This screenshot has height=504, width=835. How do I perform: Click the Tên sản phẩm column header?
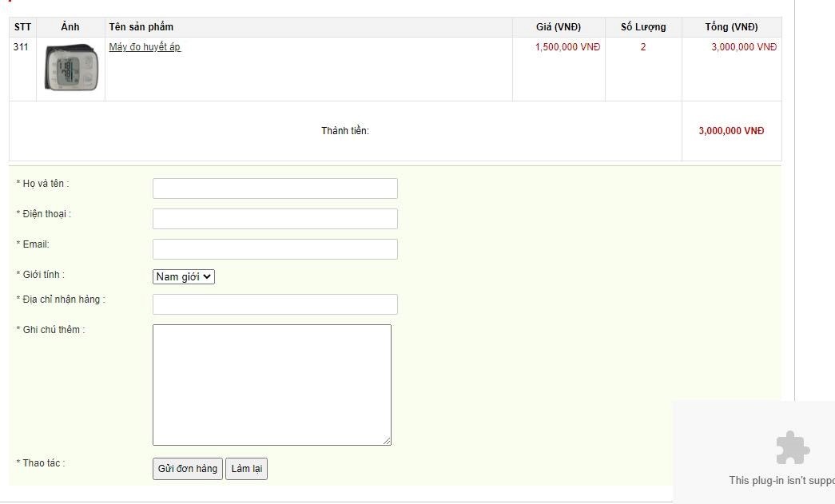point(141,27)
